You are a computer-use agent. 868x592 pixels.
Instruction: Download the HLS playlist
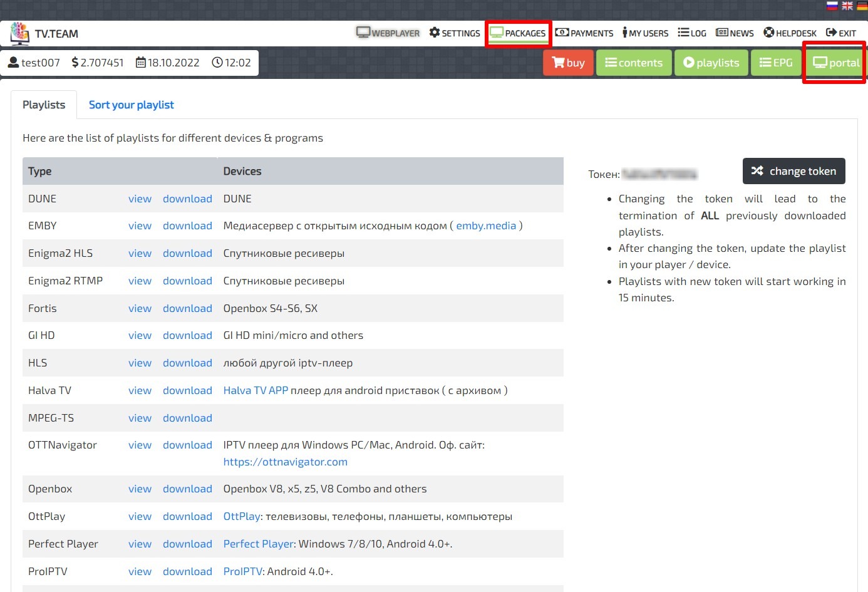pyautogui.click(x=187, y=363)
